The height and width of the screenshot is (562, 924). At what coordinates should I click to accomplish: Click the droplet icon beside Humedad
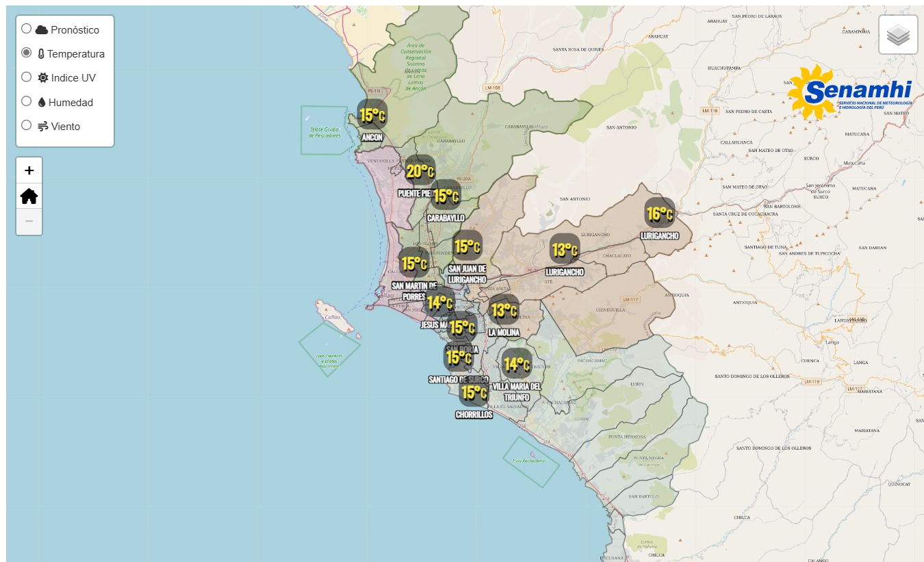pyautogui.click(x=42, y=103)
